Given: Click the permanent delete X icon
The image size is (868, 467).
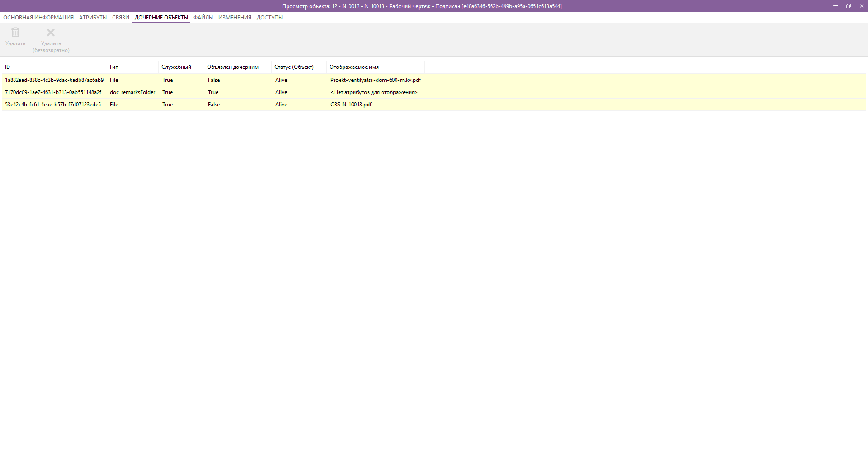Looking at the screenshot, I should coord(51,33).
